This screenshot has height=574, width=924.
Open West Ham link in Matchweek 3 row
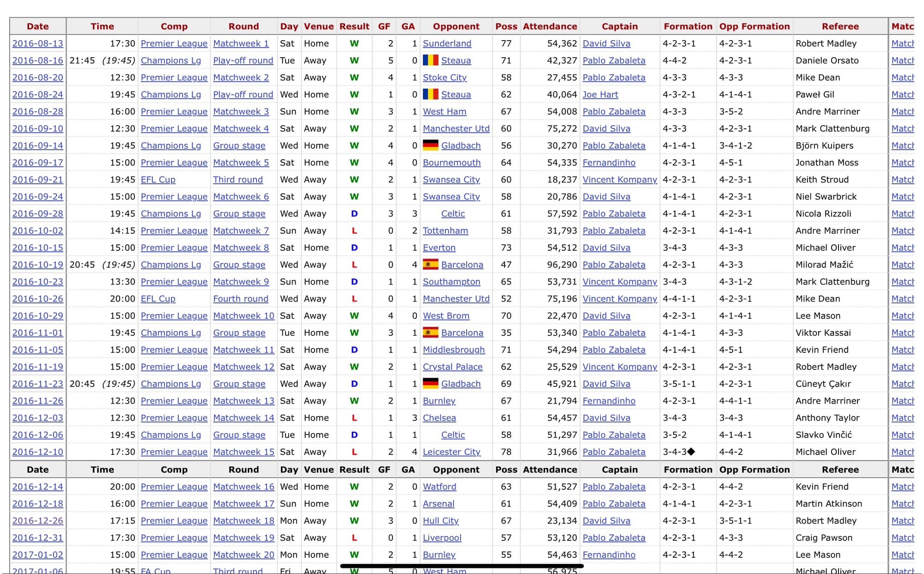coord(445,111)
